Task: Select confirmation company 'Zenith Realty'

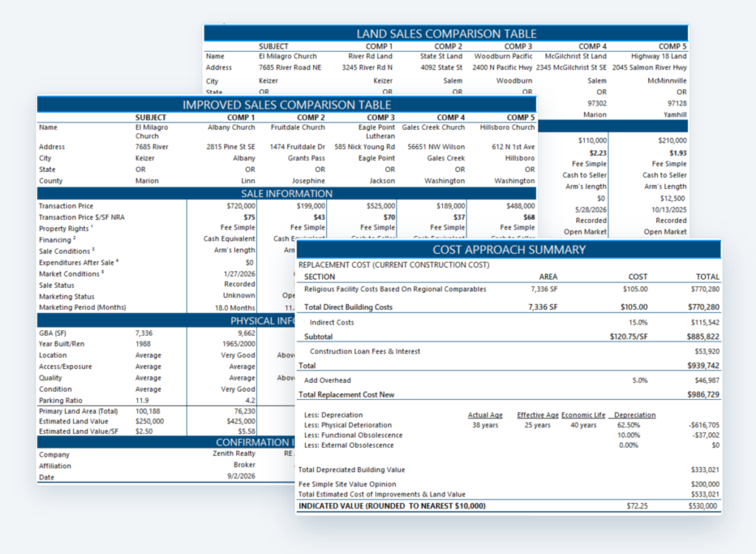Action: (x=234, y=454)
